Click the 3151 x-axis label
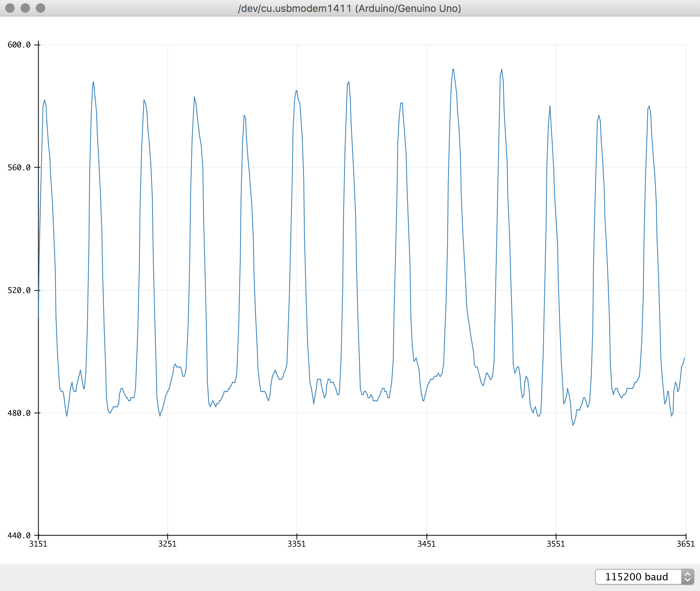 38,544
